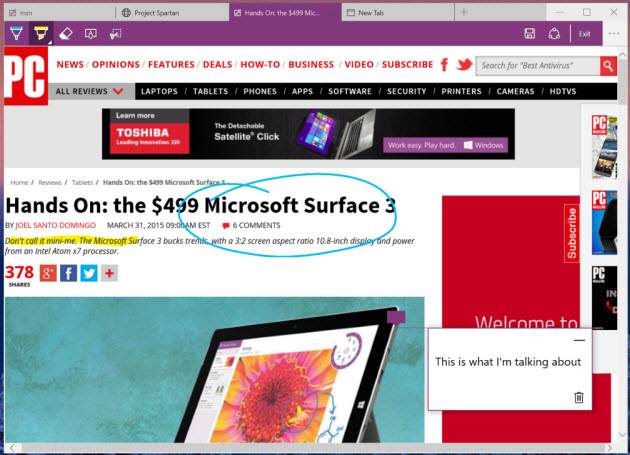Open author Joel Santo Domingo link
Image resolution: width=630 pixels, height=455 pixels.
click(55, 225)
